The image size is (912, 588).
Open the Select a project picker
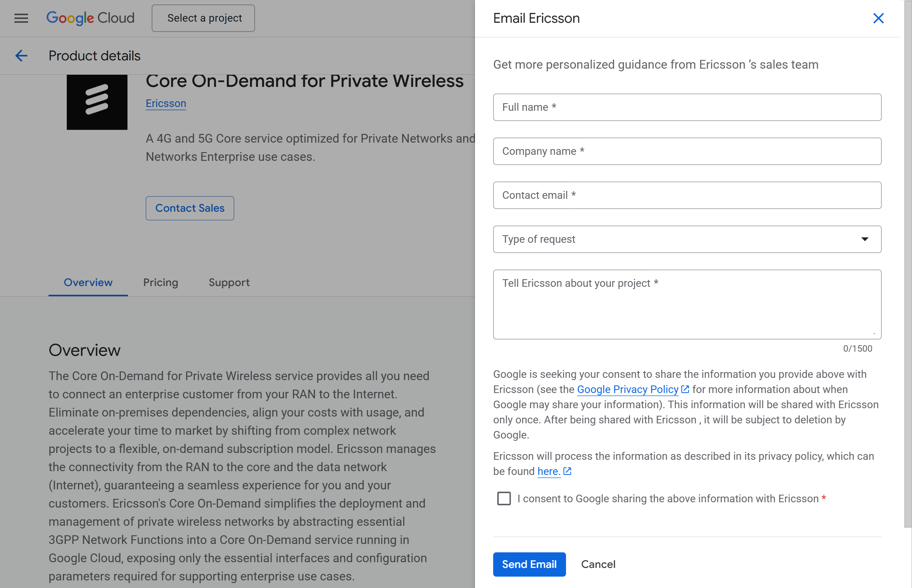tap(203, 18)
